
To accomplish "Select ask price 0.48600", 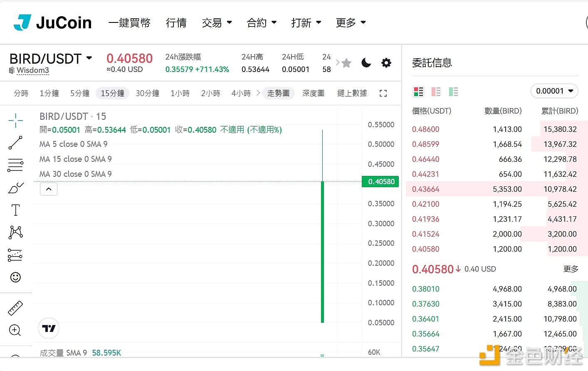I will (425, 129).
